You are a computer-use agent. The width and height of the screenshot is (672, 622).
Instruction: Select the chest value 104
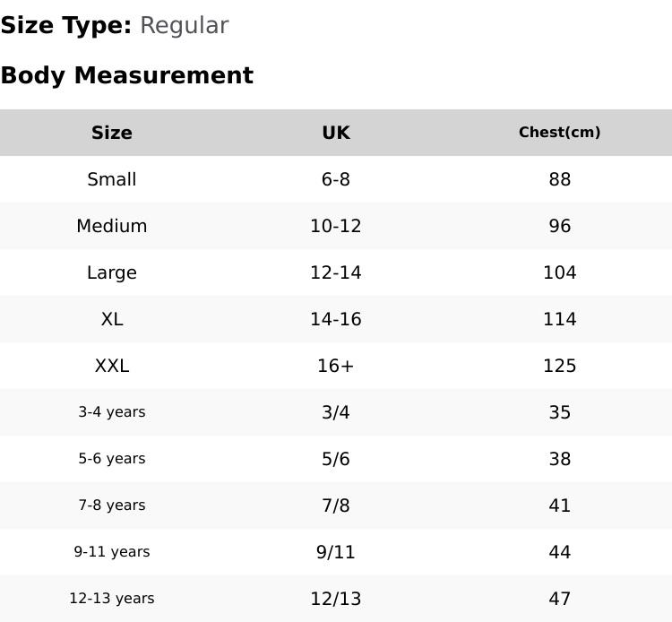click(x=560, y=272)
